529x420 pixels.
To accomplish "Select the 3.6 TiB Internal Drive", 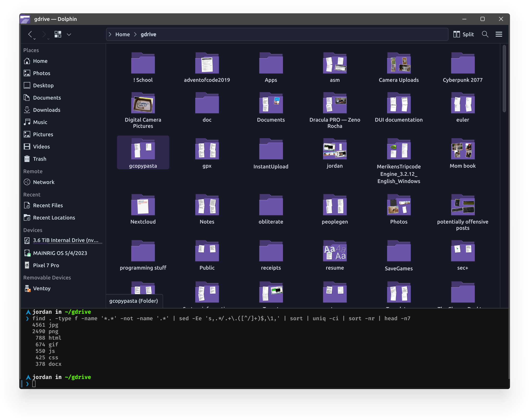I will coord(63,240).
